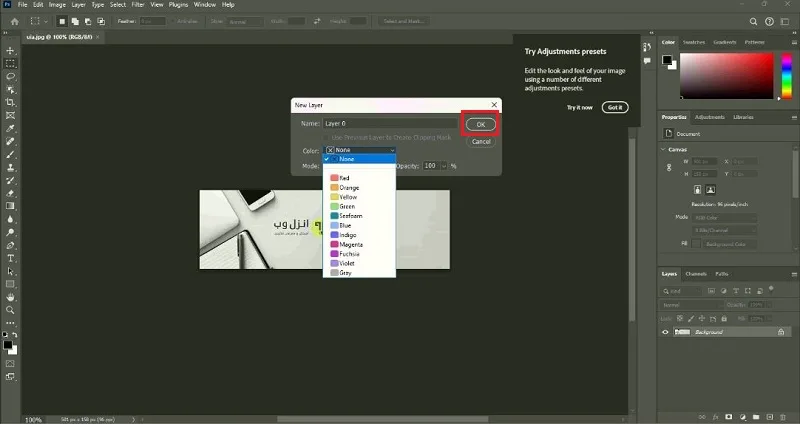
Task: Click the red color picker field
Action: 727,76
